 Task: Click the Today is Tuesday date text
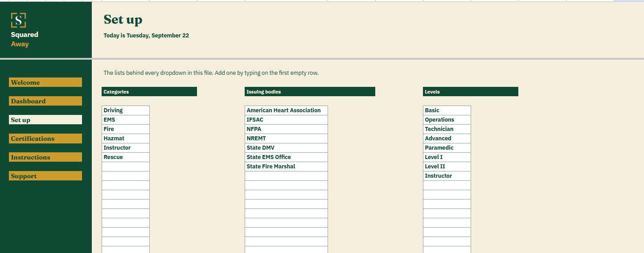[146, 36]
